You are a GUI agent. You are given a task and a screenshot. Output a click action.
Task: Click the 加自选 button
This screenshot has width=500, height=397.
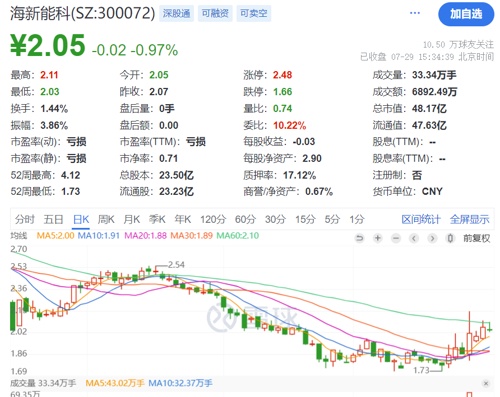tap(466, 14)
